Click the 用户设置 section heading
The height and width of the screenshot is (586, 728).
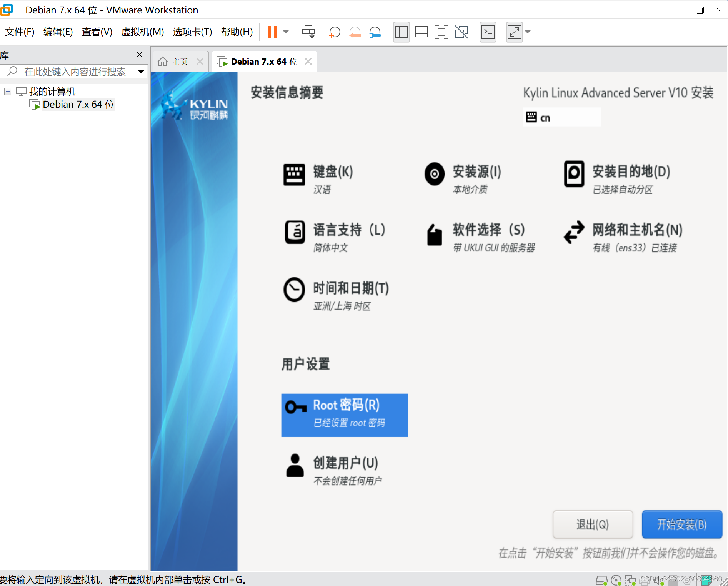(x=306, y=364)
